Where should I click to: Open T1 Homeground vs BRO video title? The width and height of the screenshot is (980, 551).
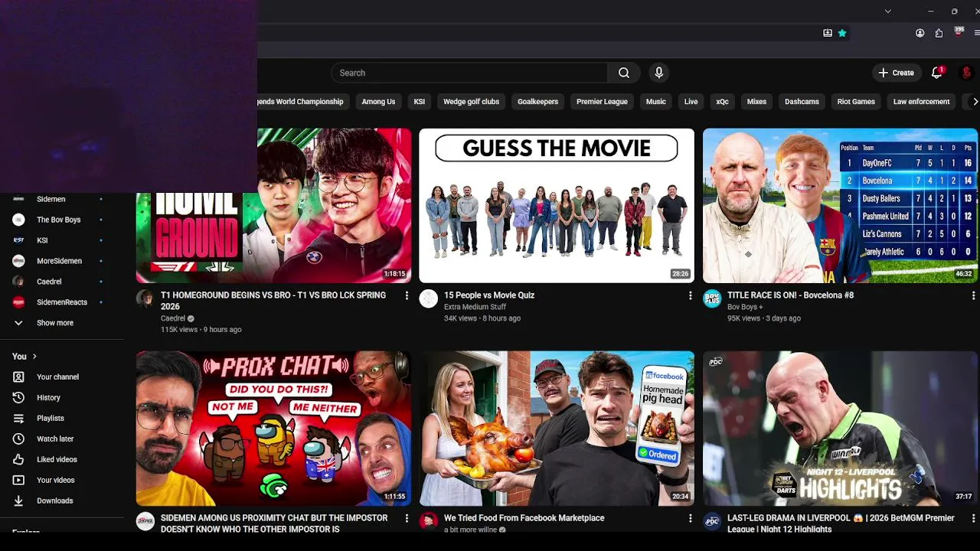point(275,300)
